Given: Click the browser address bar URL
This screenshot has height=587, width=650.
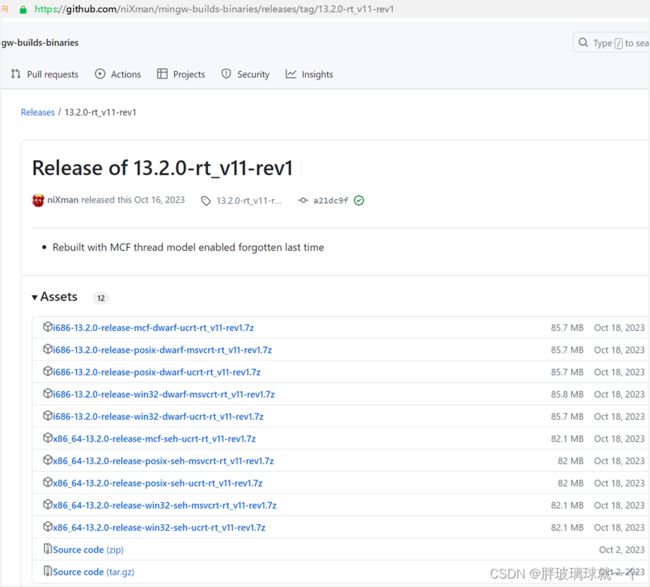Looking at the screenshot, I should point(214,9).
